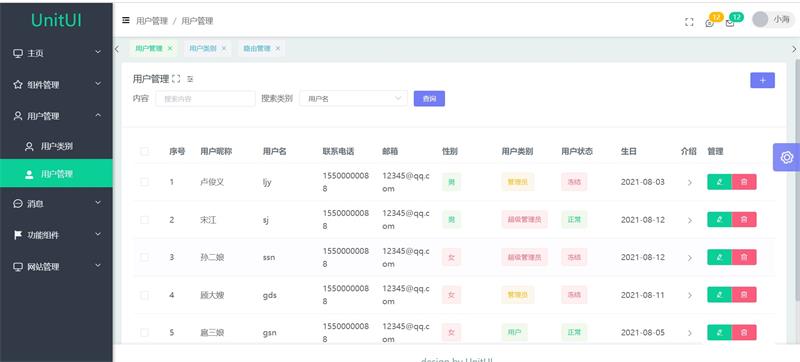Close the 用户类别 tab via its x
This screenshot has width=800, height=362.
223,48
